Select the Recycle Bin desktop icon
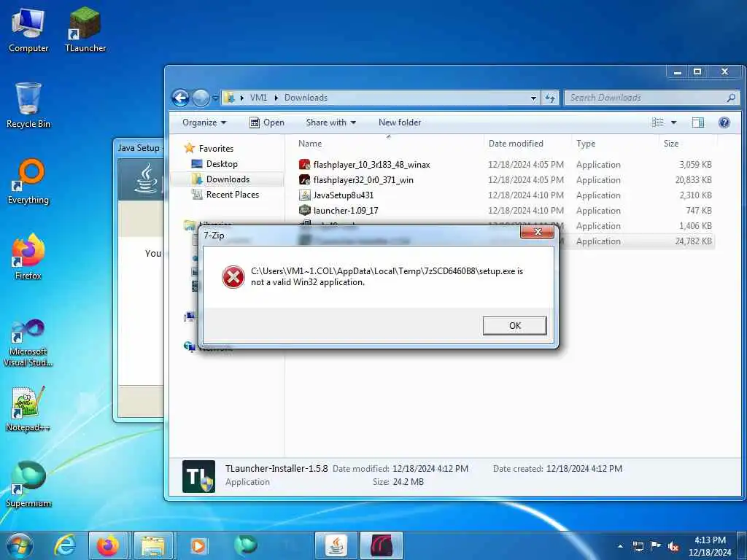This screenshot has width=747, height=560. click(28, 106)
